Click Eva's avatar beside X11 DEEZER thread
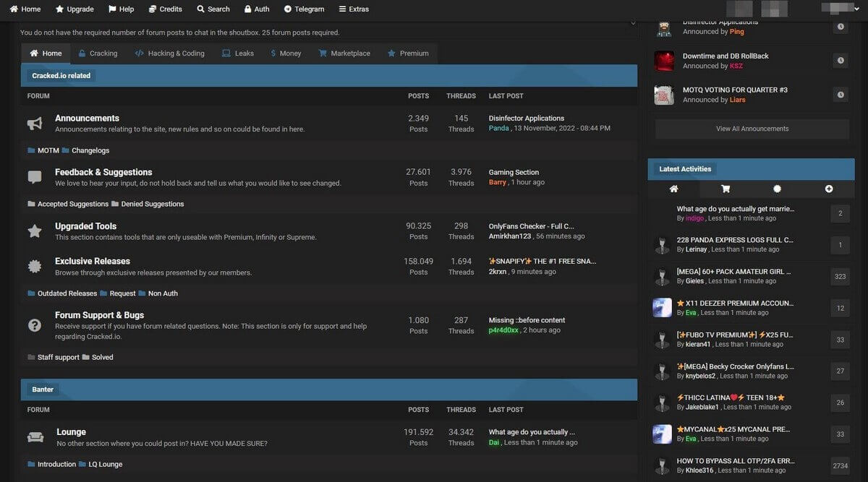The image size is (868, 482). click(x=662, y=308)
